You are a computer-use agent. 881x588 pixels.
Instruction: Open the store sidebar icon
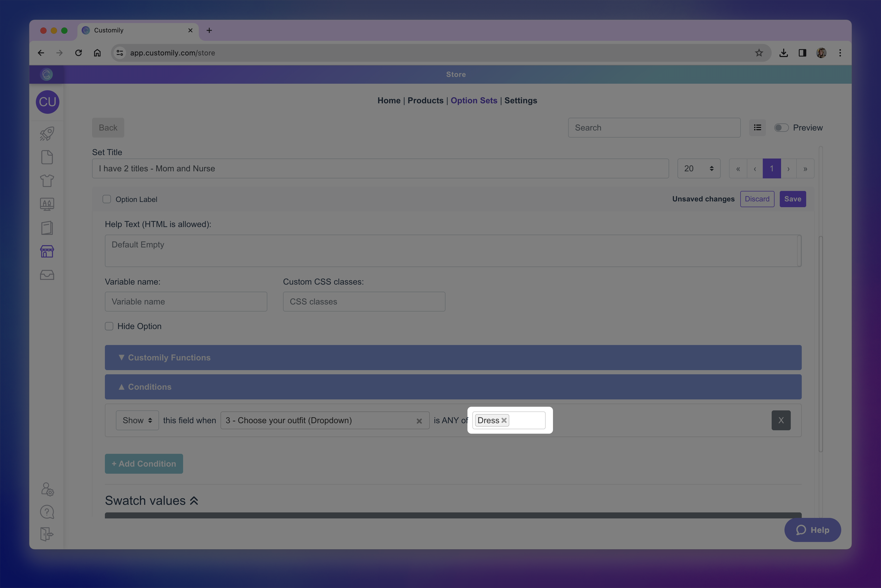pos(47,251)
